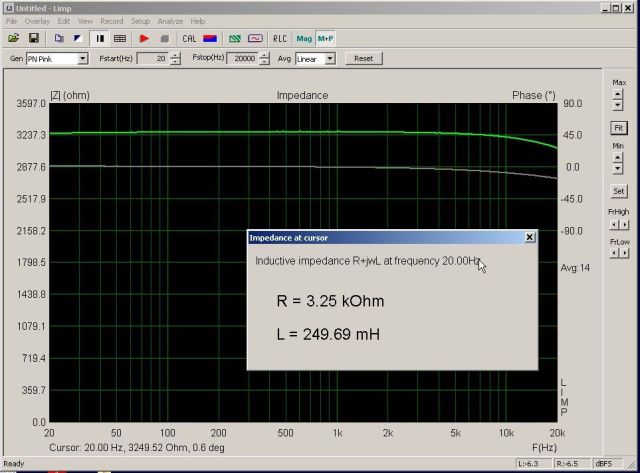
Task: Click the CAL calibration toolbar button
Action: (189, 38)
